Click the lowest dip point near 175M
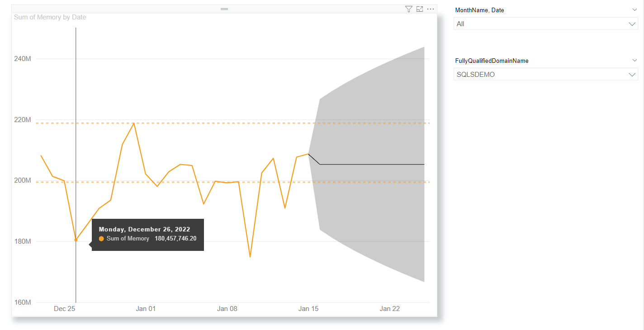 click(x=250, y=257)
